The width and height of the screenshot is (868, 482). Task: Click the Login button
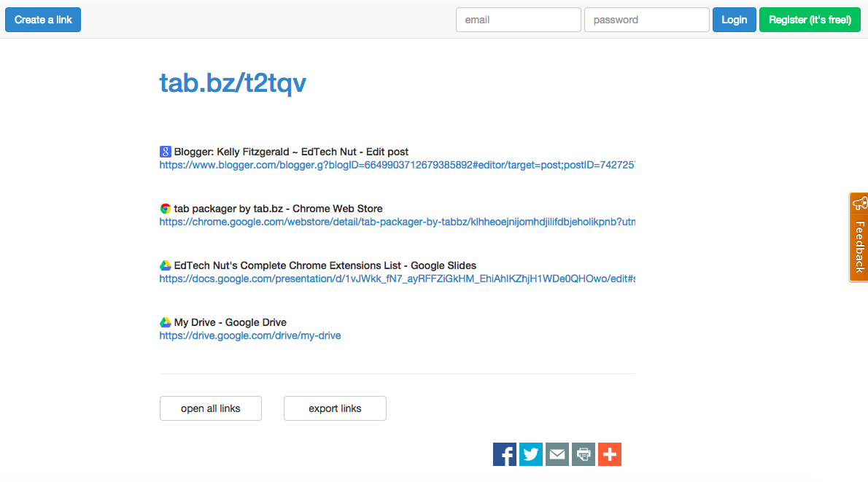pyautogui.click(x=734, y=20)
